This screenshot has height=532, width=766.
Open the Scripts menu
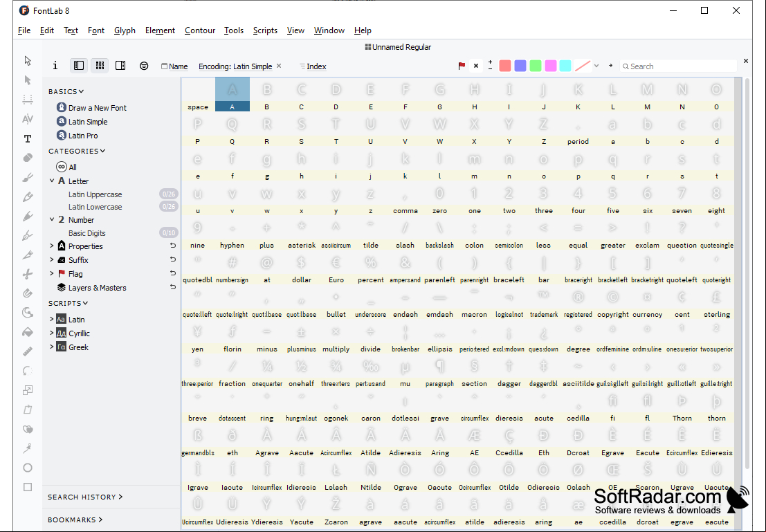(x=265, y=30)
